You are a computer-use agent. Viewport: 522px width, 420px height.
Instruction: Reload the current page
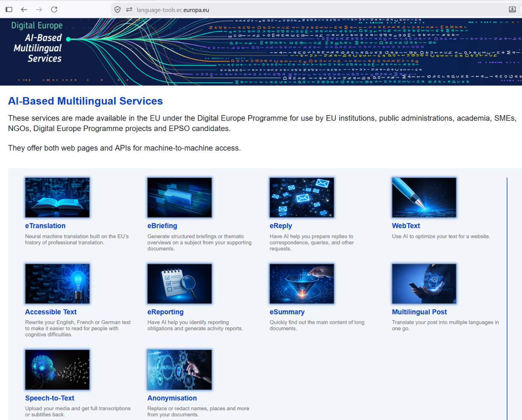(x=54, y=10)
